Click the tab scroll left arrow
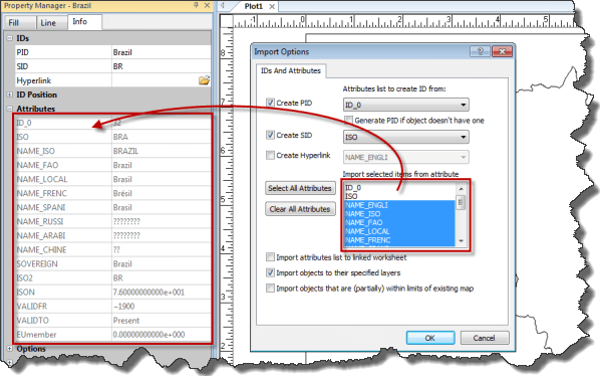The width and height of the screenshot is (600, 376). [222, 6]
